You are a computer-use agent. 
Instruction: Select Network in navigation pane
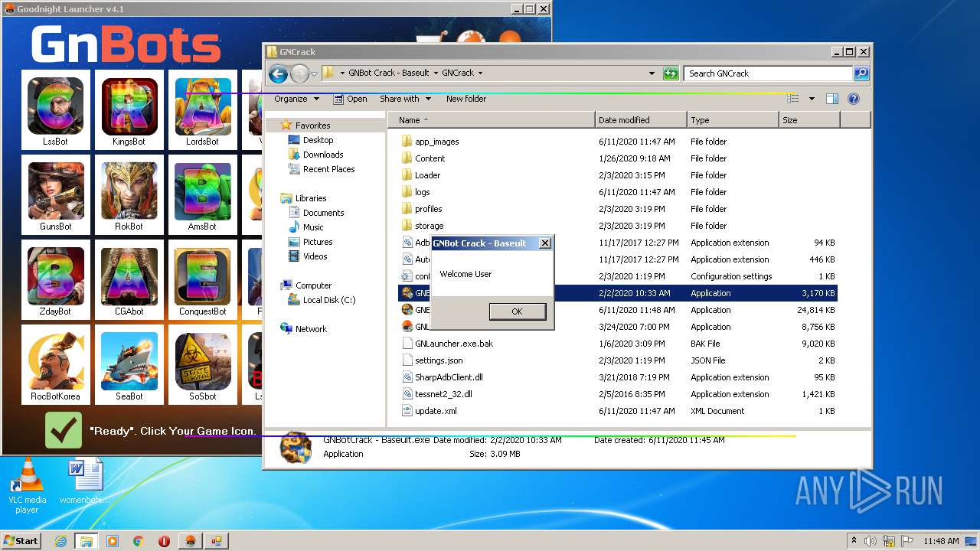pyautogui.click(x=303, y=329)
